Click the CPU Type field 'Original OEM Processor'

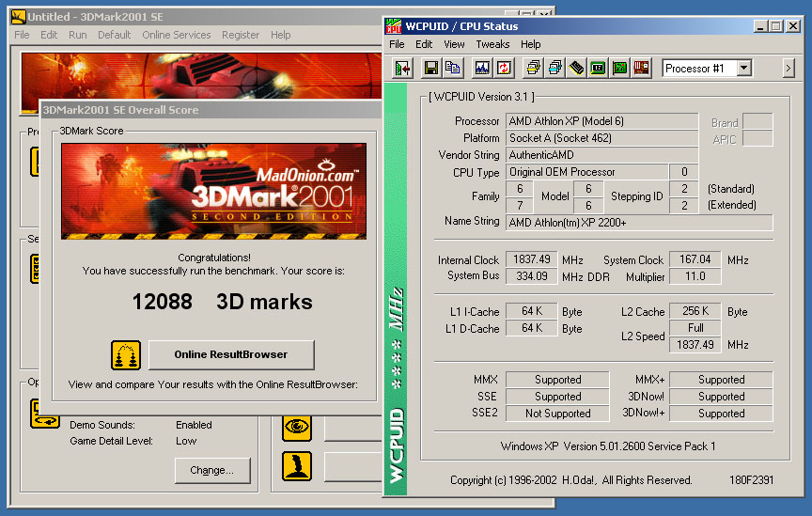point(586,172)
